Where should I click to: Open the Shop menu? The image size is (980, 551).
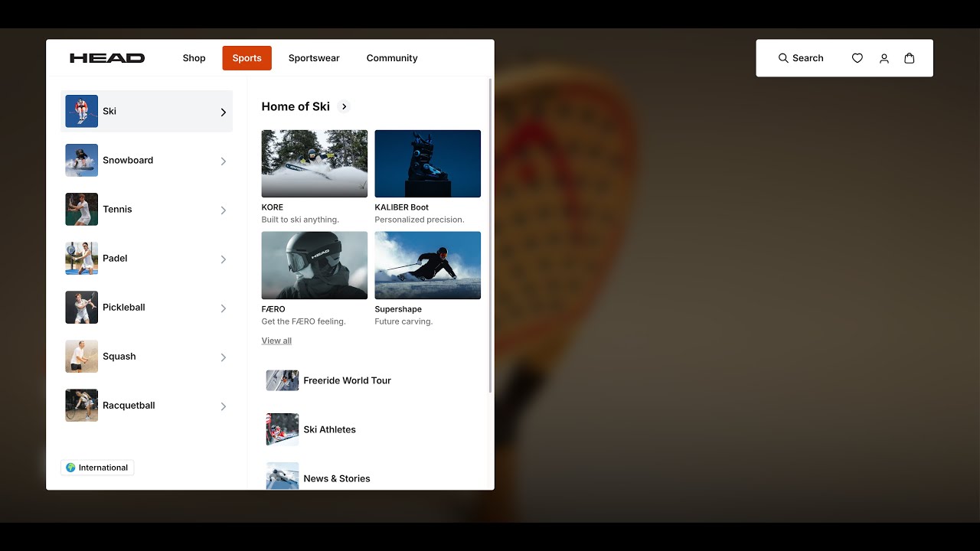(194, 58)
